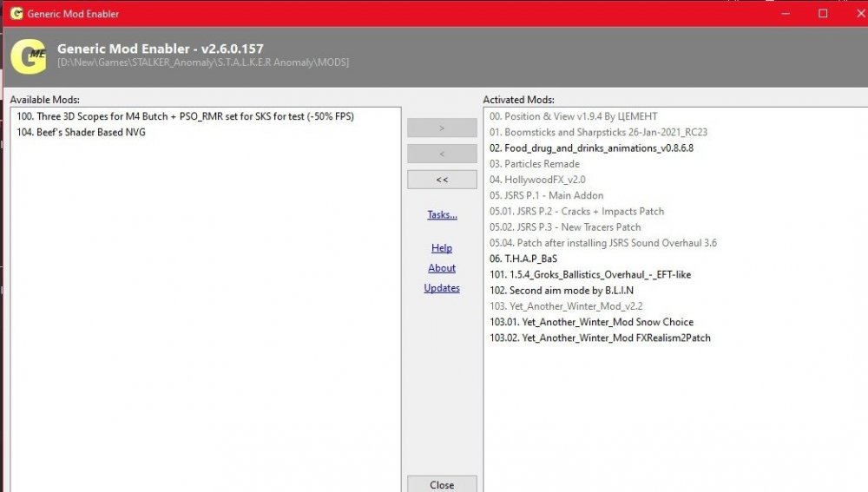Open the Updates link

442,288
